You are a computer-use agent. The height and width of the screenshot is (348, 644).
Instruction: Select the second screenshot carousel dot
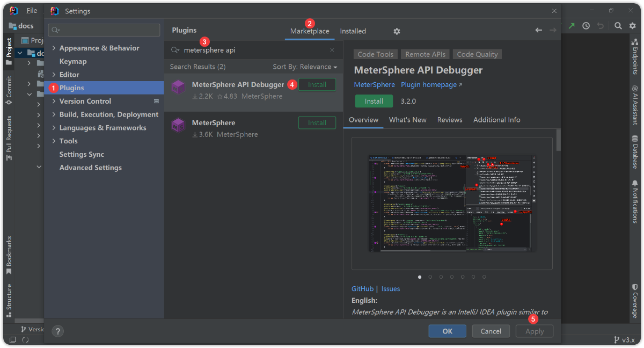coord(430,277)
